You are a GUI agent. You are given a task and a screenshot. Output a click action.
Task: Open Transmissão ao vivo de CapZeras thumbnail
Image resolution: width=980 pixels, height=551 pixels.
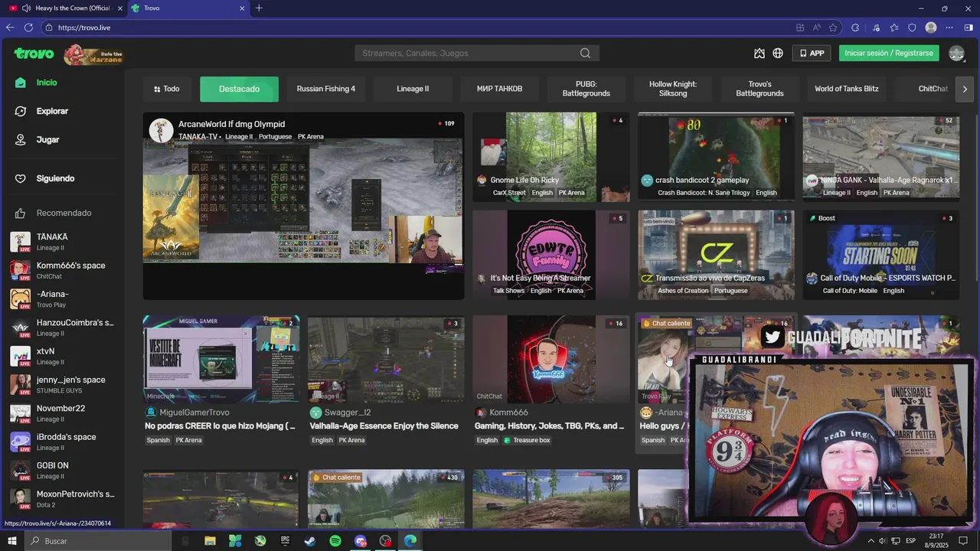(716, 255)
